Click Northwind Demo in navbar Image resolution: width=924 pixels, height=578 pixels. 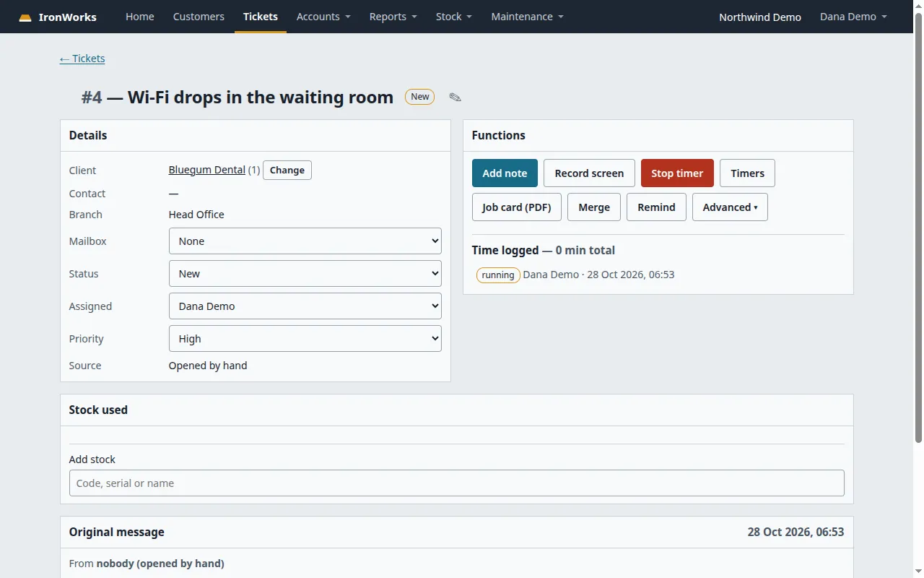pos(760,17)
